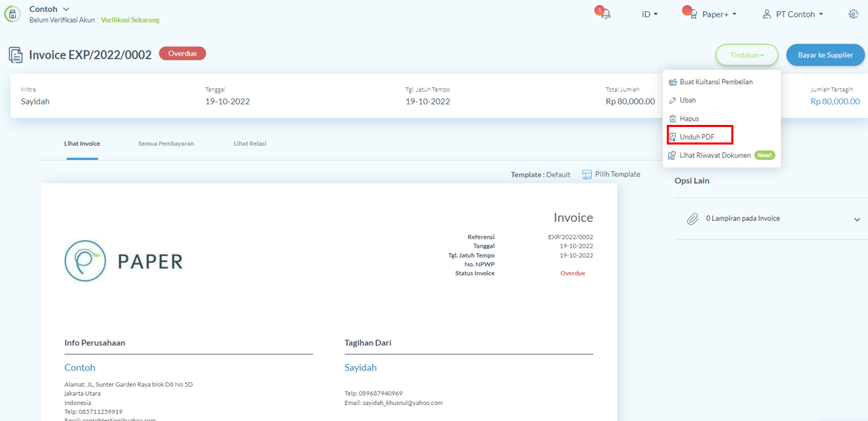Image resolution: width=868 pixels, height=421 pixels.
Task: Click the Overdue status badge
Action: (182, 53)
